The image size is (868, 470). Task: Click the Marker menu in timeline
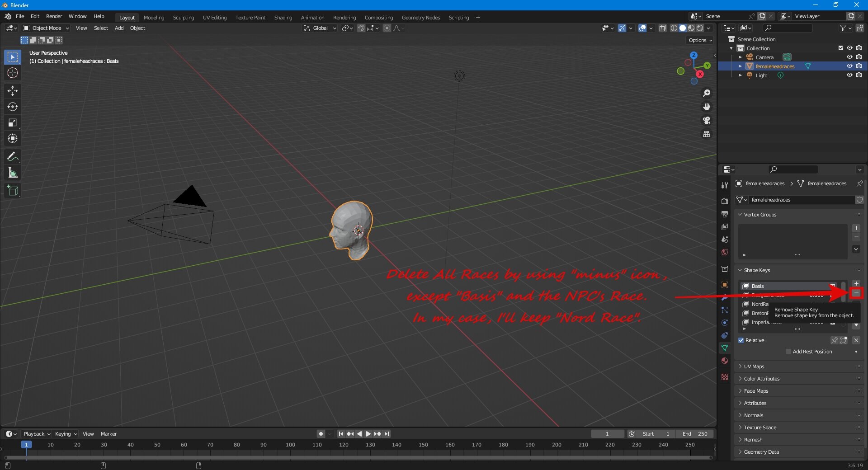pos(108,434)
